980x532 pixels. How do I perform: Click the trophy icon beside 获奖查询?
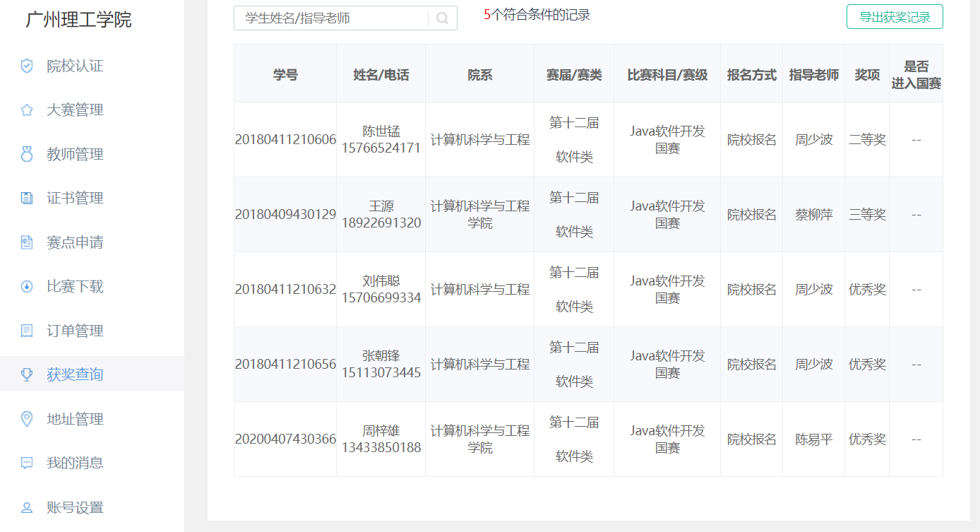27,374
